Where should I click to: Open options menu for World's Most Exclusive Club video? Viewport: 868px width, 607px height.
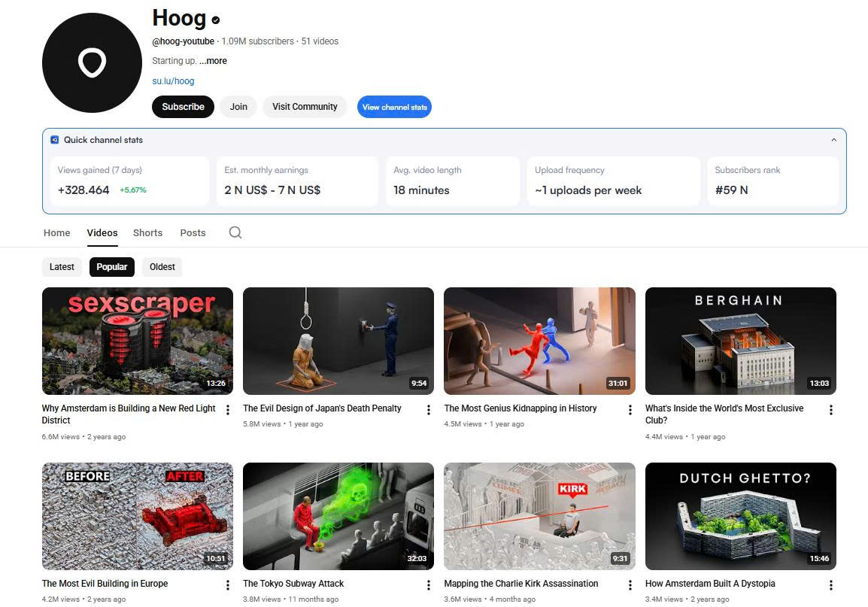(831, 410)
